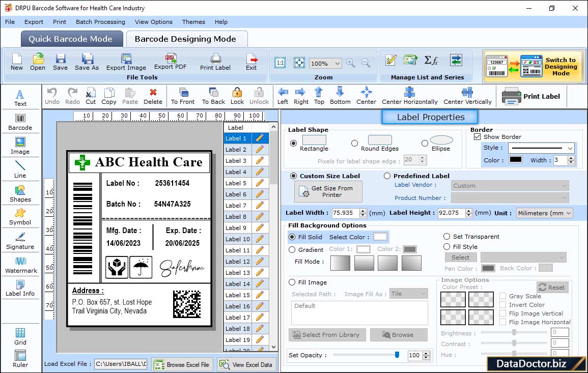Select the Text tool in sidebar
The image size is (588, 373).
click(x=20, y=98)
